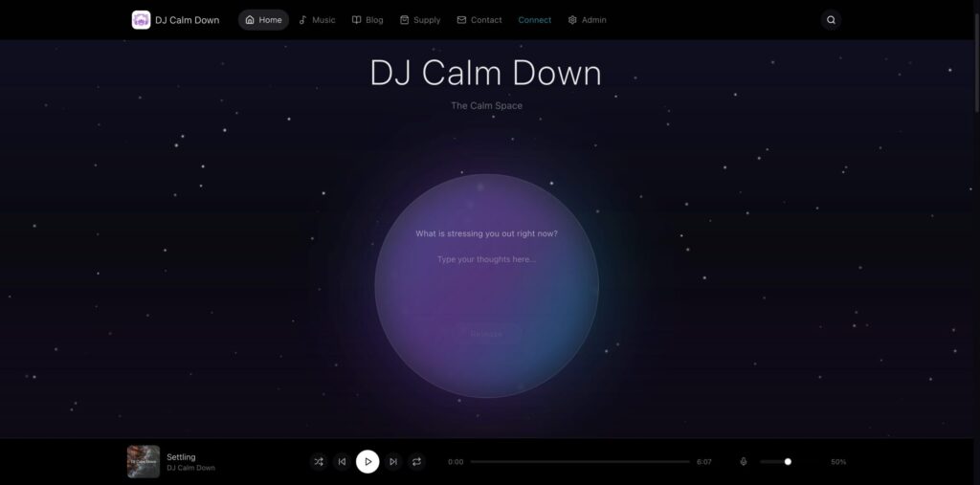Viewport: 980px width, 485px height.
Task: Click the 'The Calm Space' subtitle
Action: (x=486, y=105)
